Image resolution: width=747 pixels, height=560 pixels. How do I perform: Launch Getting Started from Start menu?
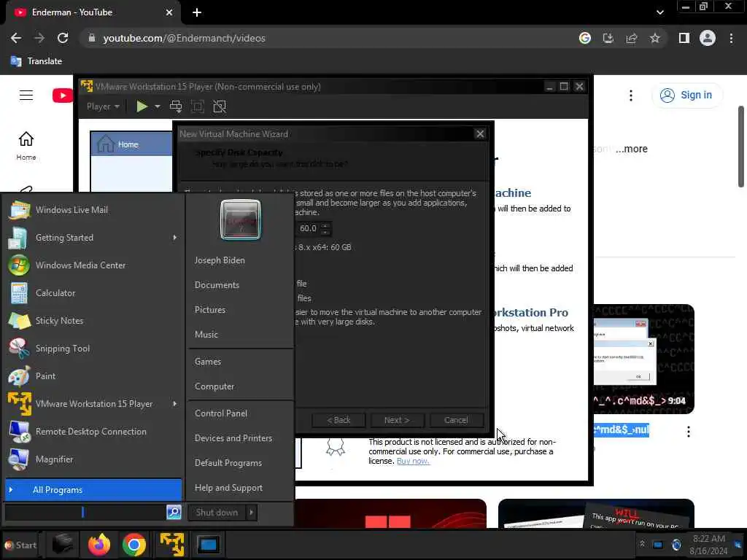point(64,238)
